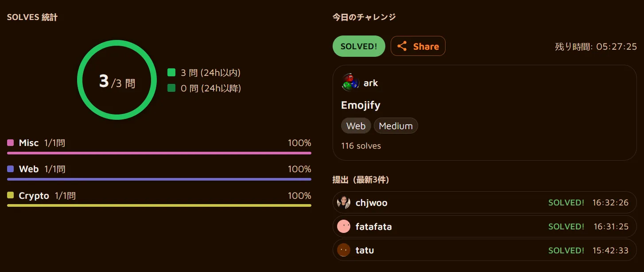Click the Crypto progress bar
This screenshot has width=644, height=272.
coord(159,205)
